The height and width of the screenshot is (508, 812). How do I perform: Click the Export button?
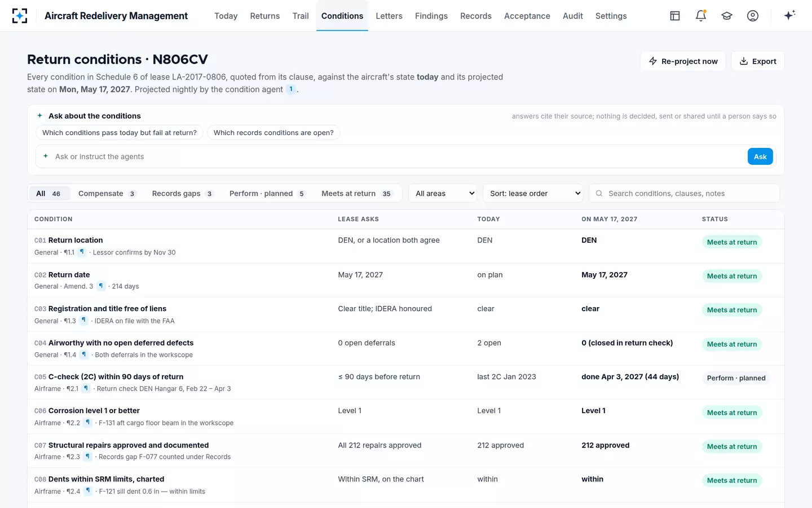(758, 61)
